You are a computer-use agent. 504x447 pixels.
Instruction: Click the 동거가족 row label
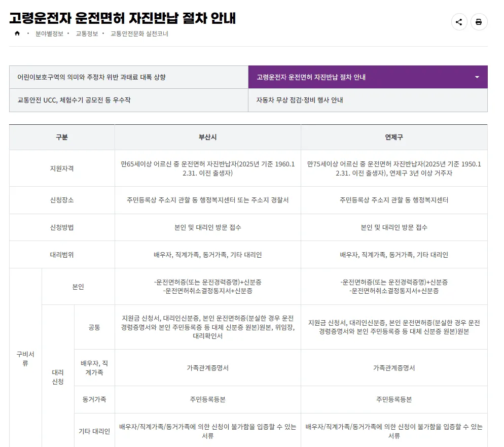94,399
